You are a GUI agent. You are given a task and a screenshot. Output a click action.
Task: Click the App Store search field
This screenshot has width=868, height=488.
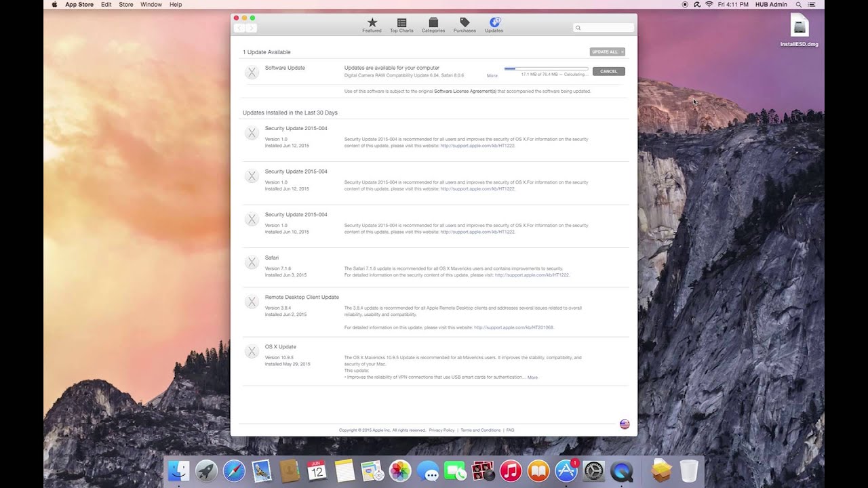coord(604,28)
